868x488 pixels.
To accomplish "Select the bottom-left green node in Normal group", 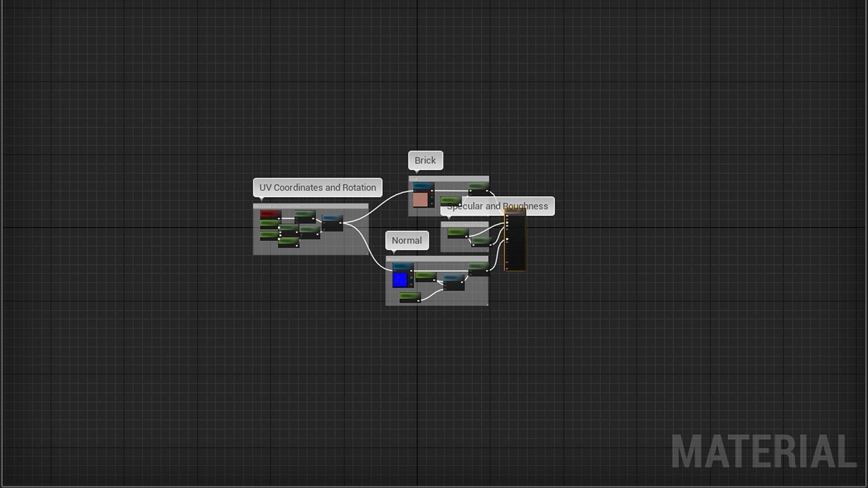I will [410, 297].
